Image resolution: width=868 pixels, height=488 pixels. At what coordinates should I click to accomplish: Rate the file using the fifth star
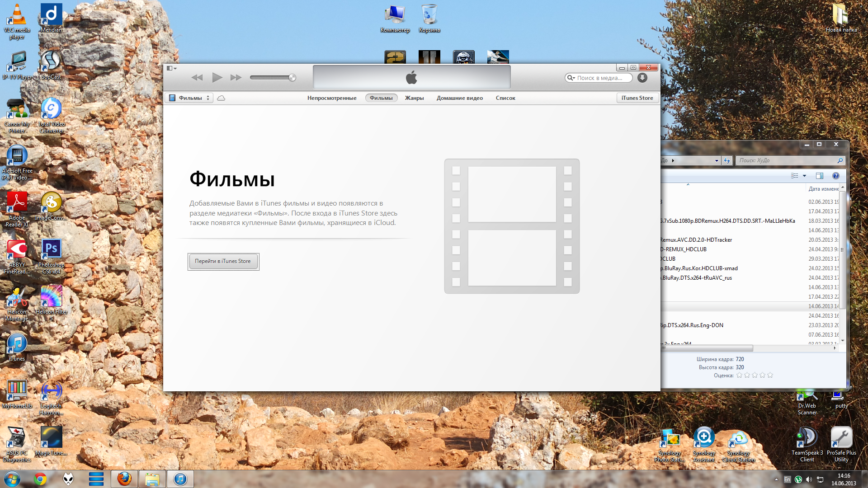click(770, 375)
